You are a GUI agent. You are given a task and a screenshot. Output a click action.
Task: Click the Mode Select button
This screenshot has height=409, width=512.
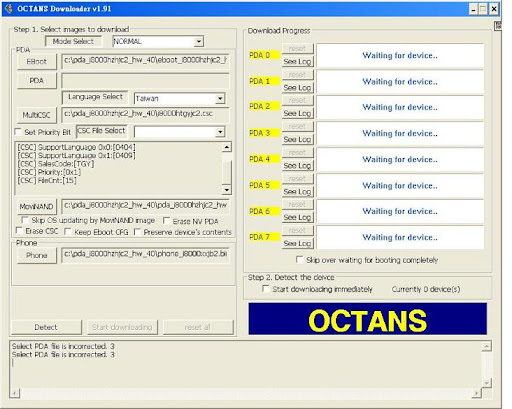(x=73, y=41)
